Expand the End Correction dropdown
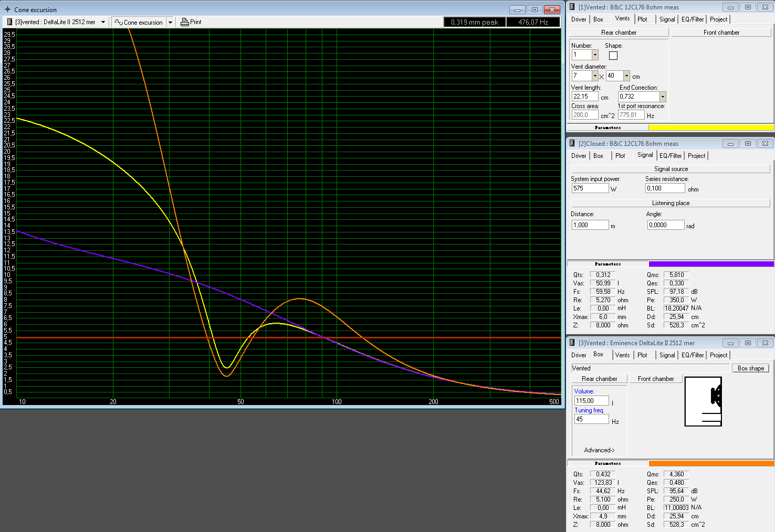Image resolution: width=775 pixels, height=532 pixels. (x=663, y=97)
